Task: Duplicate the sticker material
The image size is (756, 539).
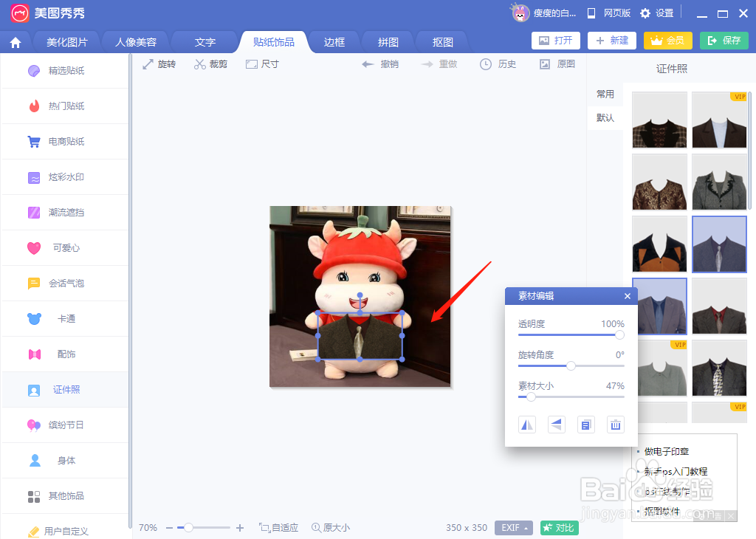Action: pos(585,425)
